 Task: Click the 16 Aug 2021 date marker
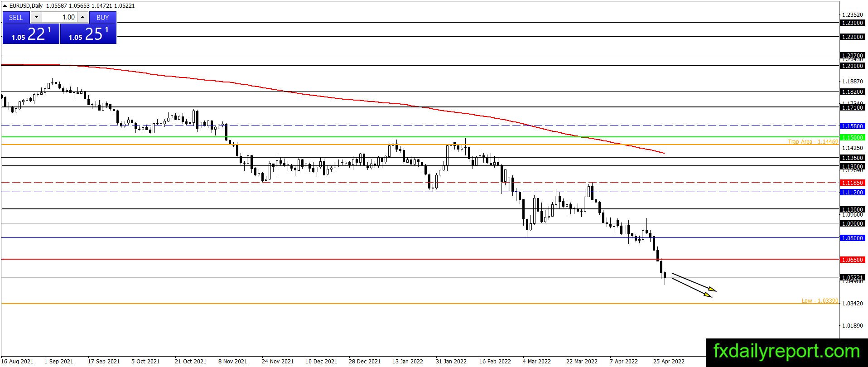tap(17, 362)
